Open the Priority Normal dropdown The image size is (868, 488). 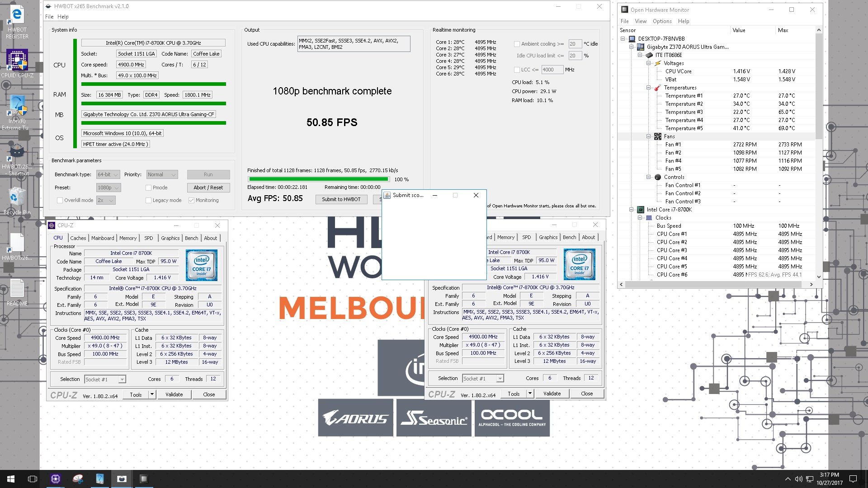point(162,174)
